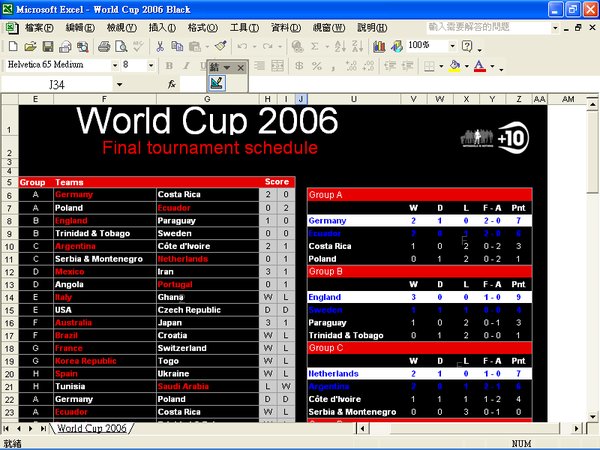Open the Paste options dropdown arrow
Screen dimensions: 600x450
click(x=207, y=47)
